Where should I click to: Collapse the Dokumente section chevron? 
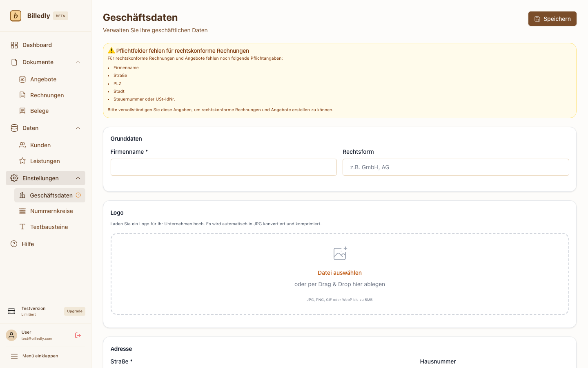point(78,62)
